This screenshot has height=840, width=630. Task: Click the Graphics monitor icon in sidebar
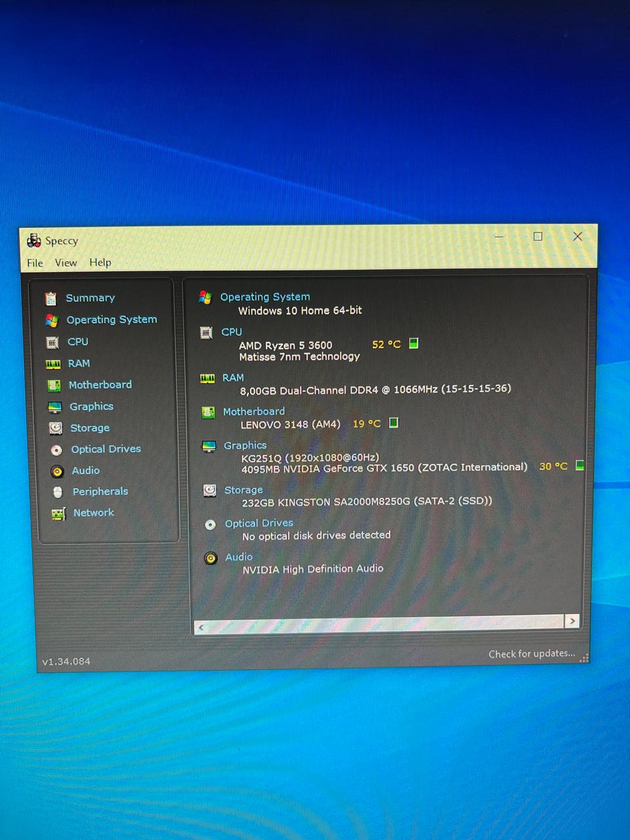[x=55, y=407]
